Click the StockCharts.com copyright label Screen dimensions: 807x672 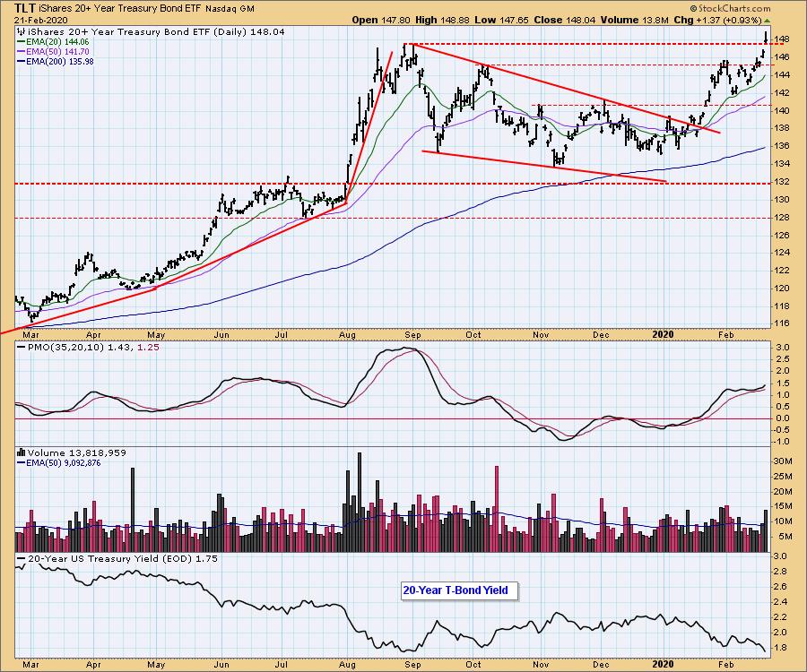[x=730, y=8]
